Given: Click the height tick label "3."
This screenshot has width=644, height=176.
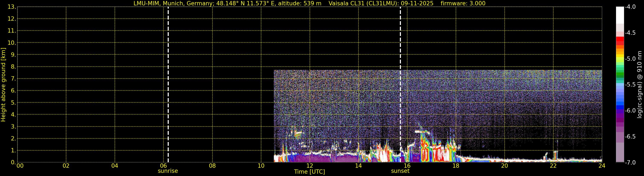Looking at the screenshot, I should 13,127.
